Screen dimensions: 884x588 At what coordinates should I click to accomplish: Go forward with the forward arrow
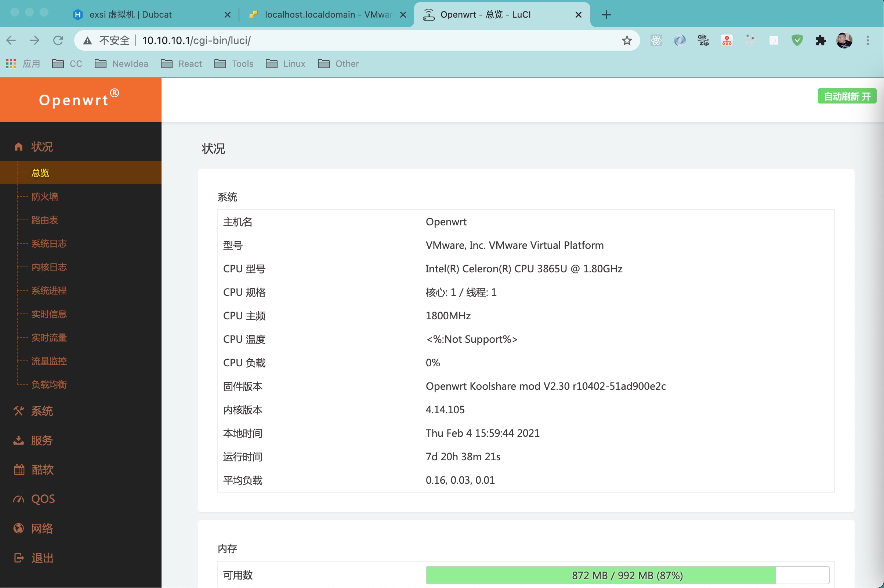click(x=35, y=40)
